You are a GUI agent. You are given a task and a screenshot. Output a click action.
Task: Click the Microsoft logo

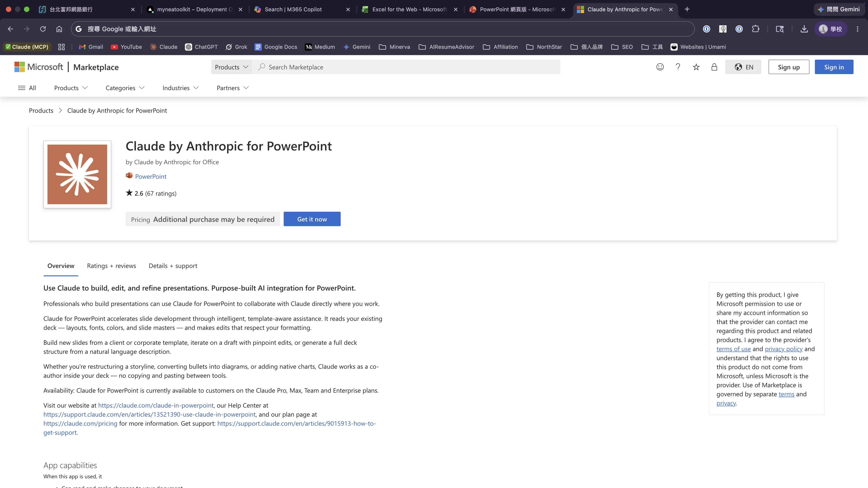(x=39, y=67)
